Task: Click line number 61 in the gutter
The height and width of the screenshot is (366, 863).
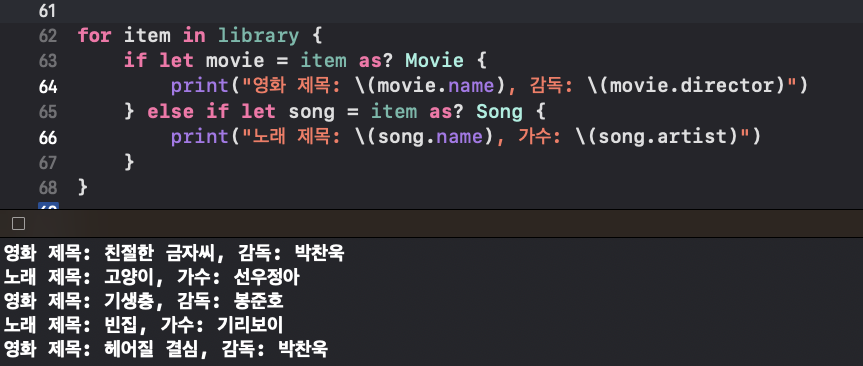Action: [48, 11]
